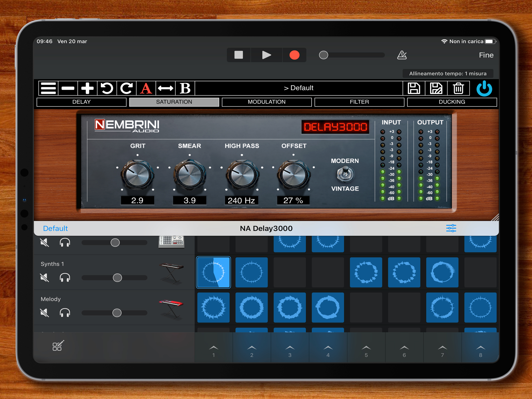Screen dimensions: 532x399
Task: Switch to the DELAY tab
Action: point(82,102)
